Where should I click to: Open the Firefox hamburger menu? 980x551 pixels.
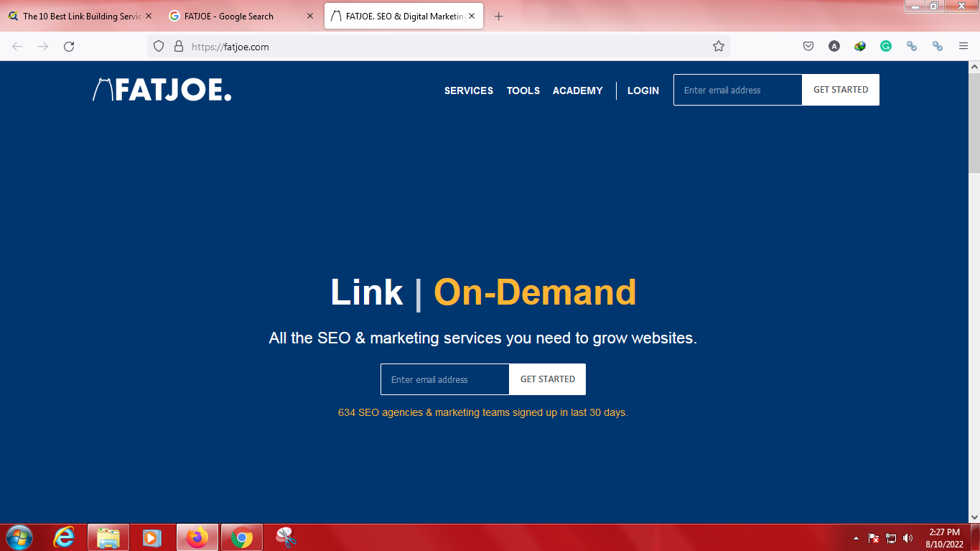(x=963, y=46)
